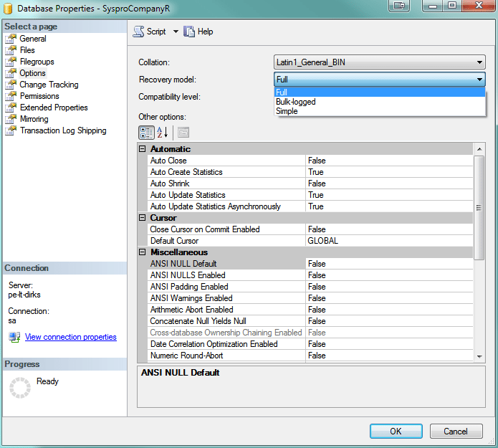Viewport: 498px width, 448px height.
Task: Select the ANSI NULL Default row
Action: 310,263
